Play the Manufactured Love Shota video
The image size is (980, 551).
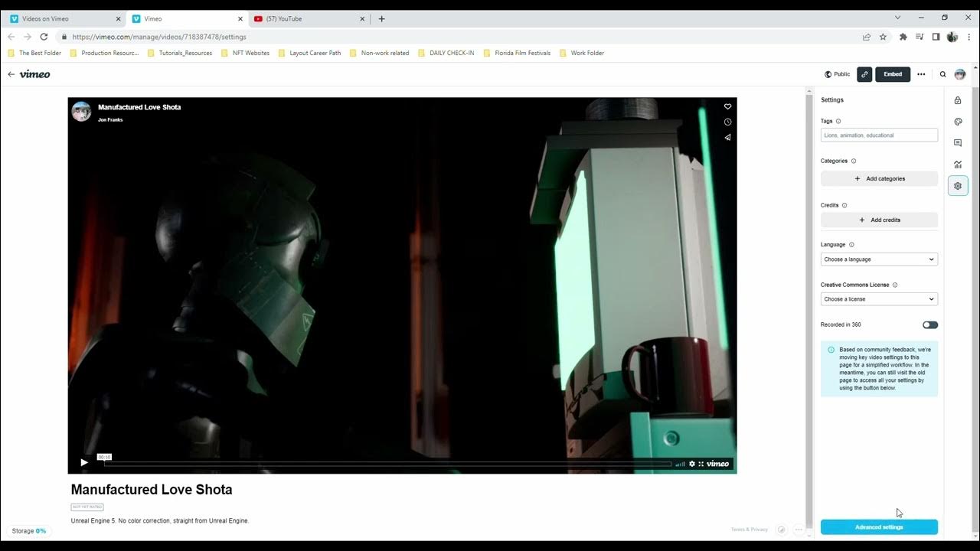[x=84, y=462]
